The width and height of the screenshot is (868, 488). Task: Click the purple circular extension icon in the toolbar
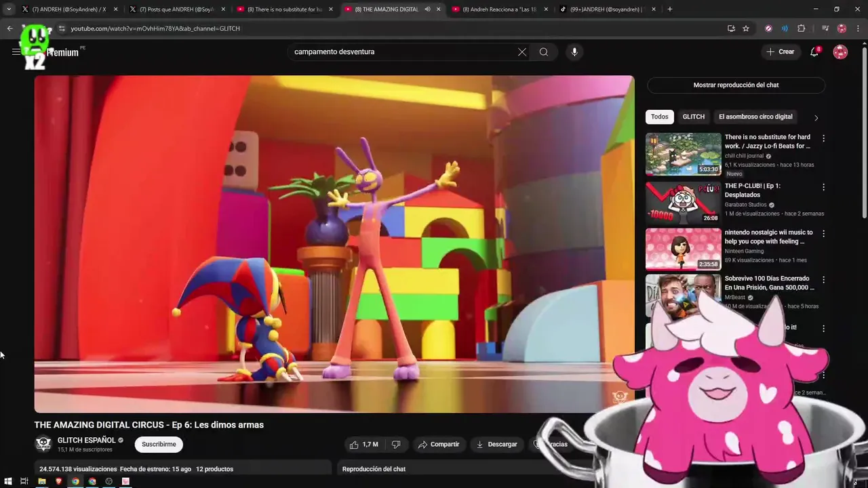tap(768, 28)
